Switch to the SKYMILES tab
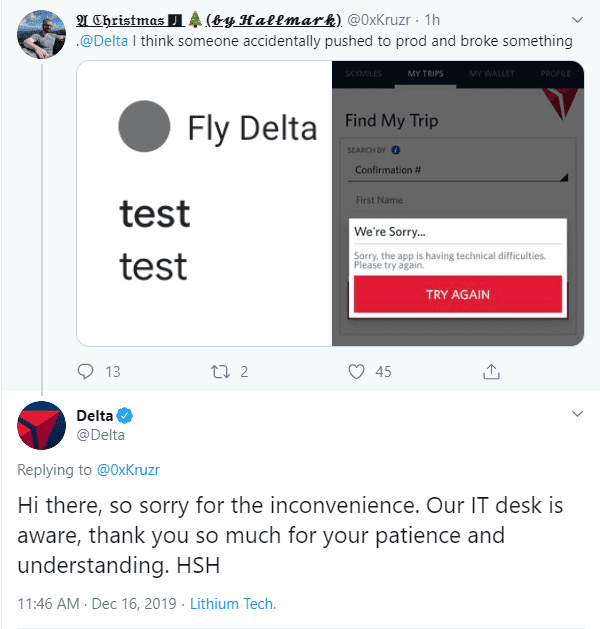The height and width of the screenshot is (629, 600). [x=363, y=73]
